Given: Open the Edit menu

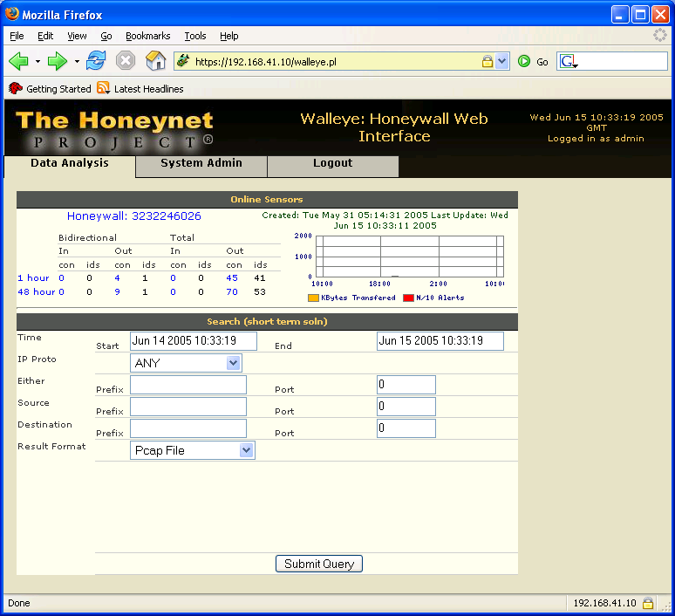Looking at the screenshot, I should tap(45, 36).
